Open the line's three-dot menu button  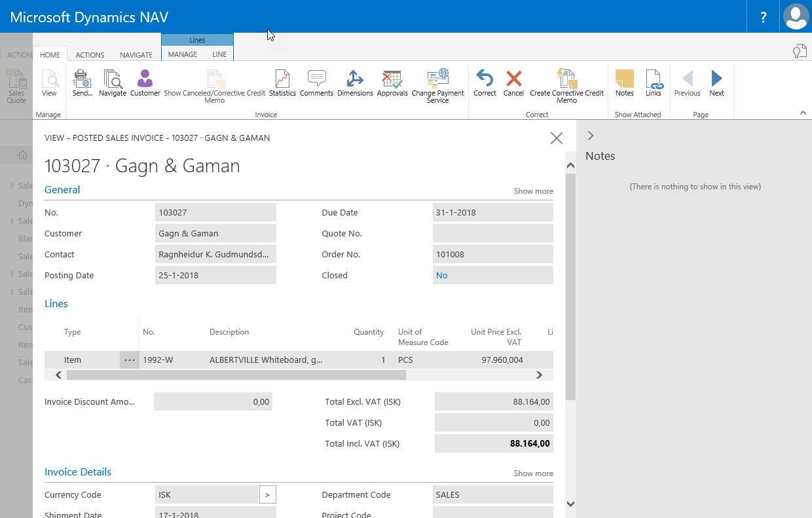(129, 360)
